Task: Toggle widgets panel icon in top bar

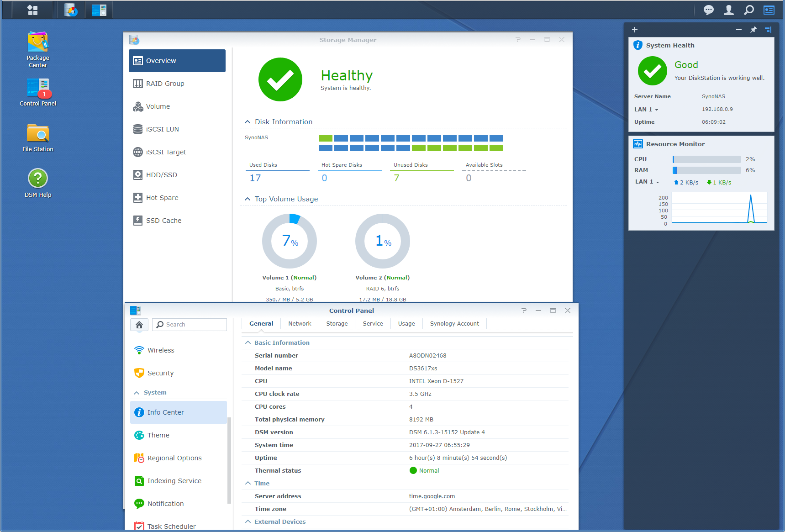Action: (x=769, y=10)
